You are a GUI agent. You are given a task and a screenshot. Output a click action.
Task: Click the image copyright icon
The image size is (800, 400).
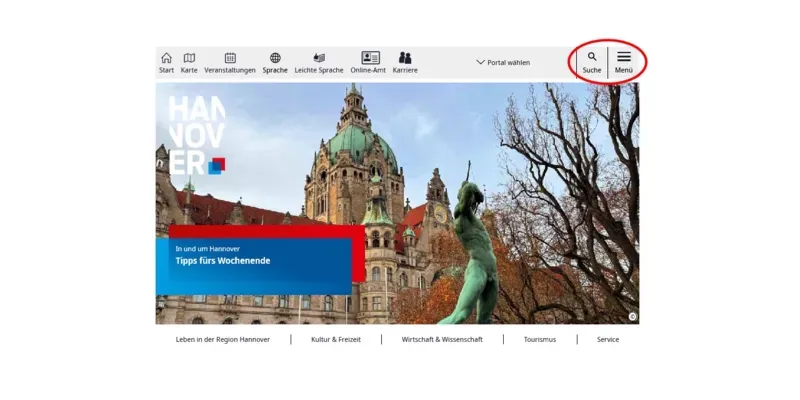click(x=633, y=317)
